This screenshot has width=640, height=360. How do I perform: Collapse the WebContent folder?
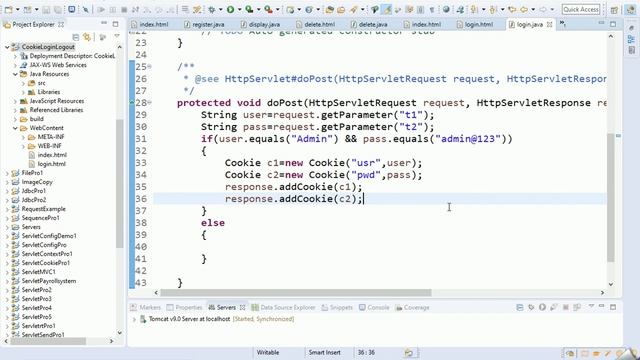pos(15,128)
